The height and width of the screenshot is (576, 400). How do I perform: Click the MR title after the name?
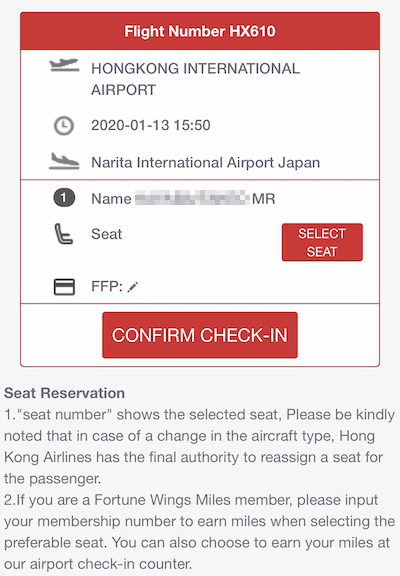pyautogui.click(x=263, y=199)
